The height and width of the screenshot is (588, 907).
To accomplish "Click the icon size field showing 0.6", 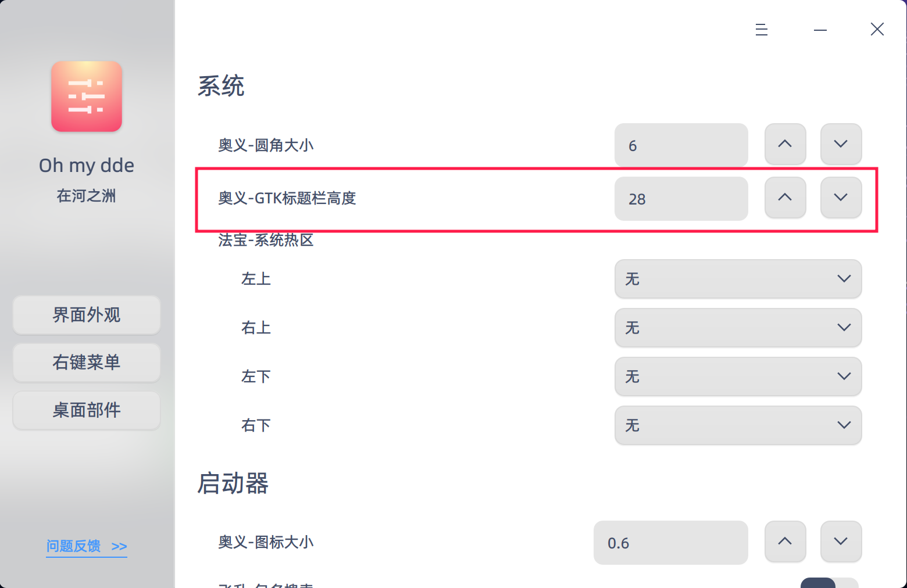I will coord(670,543).
